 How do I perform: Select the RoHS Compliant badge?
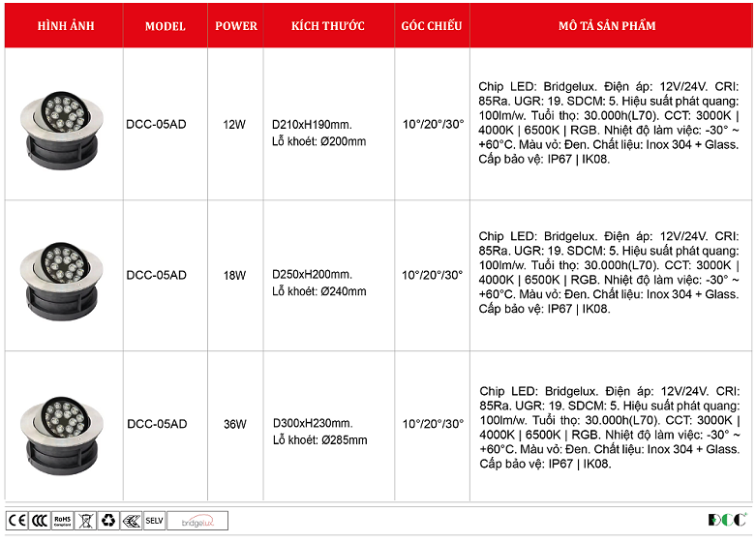(x=62, y=521)
